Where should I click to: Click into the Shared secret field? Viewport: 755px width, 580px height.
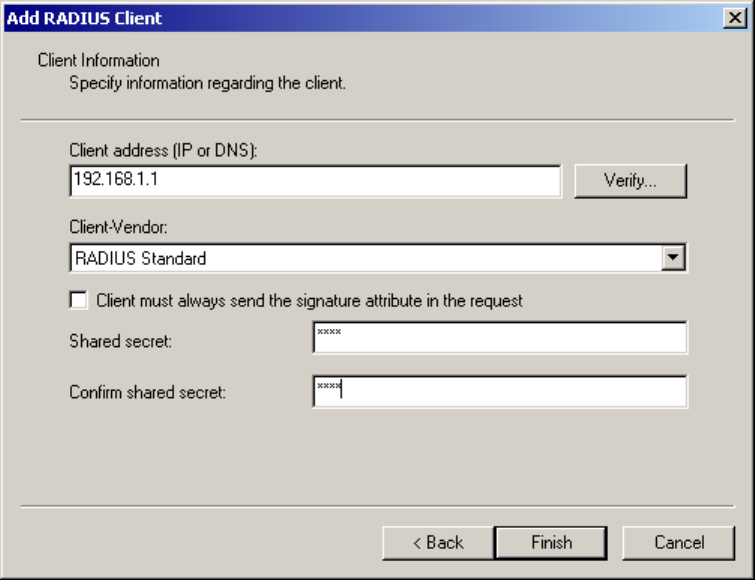pyautogui.click(x=500, y=337)
